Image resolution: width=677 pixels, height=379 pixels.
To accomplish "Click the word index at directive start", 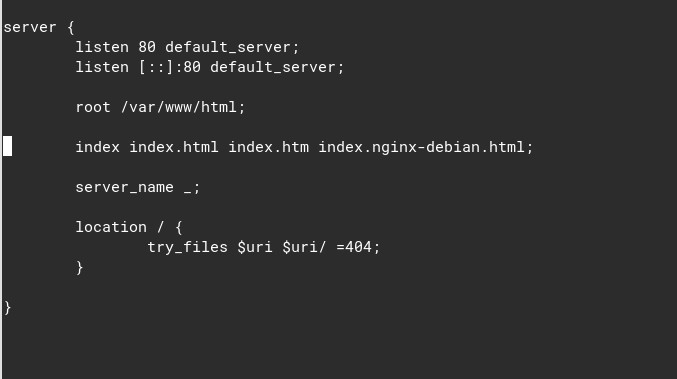I will click(98, 147).
